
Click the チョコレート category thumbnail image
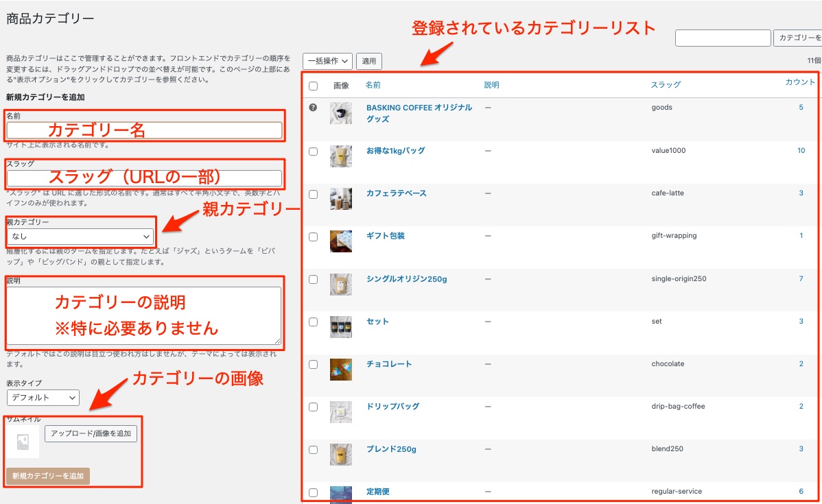pyautogui.click(x=341, y=370)
